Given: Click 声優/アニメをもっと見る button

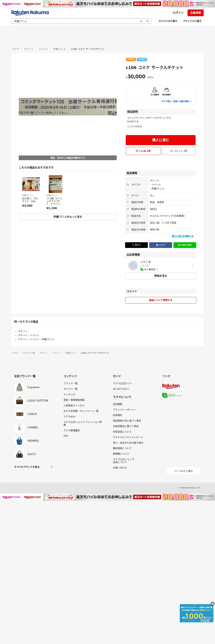Looking at the screenshot, I should click(x=68, y=217).
